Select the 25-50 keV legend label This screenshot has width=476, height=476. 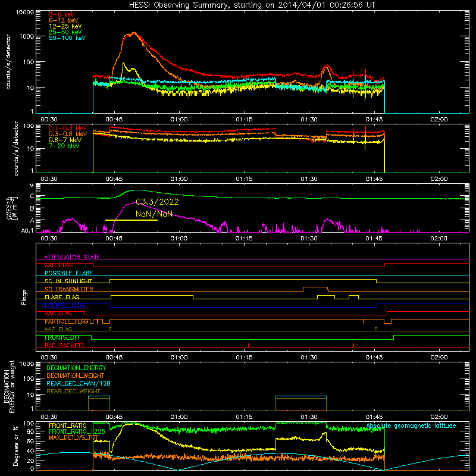point(65,32)
